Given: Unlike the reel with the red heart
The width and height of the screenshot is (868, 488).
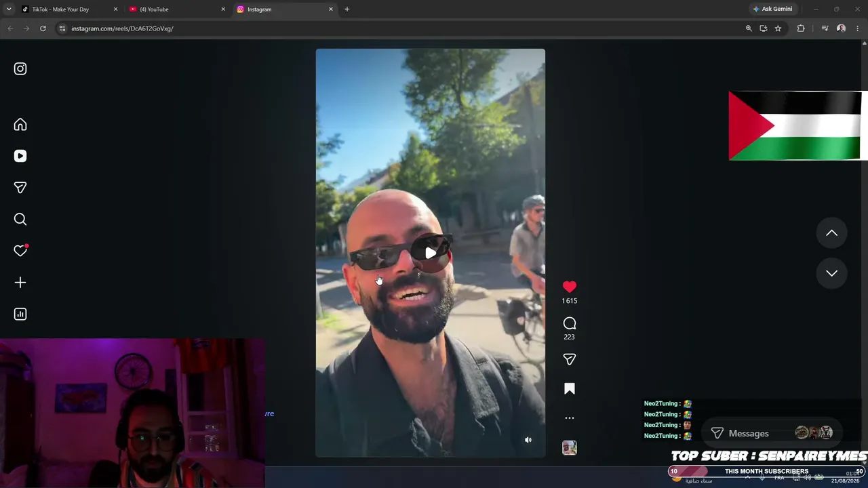Looking at the screenshot, I should (x=570, y=287).
